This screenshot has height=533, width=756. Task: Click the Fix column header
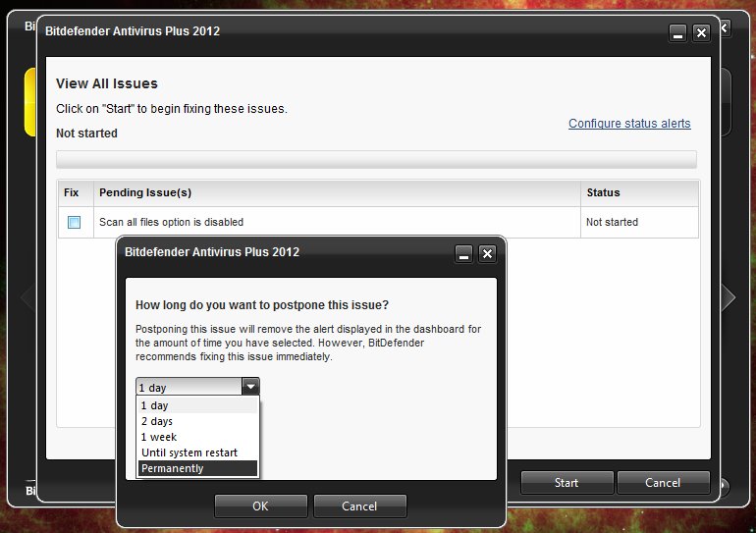tap(77, 192)
